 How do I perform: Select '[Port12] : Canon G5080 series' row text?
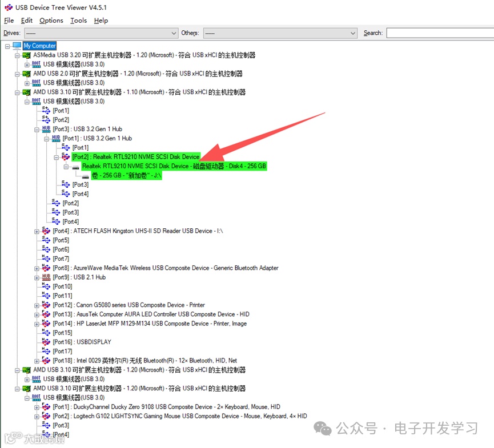coord(129,305)
